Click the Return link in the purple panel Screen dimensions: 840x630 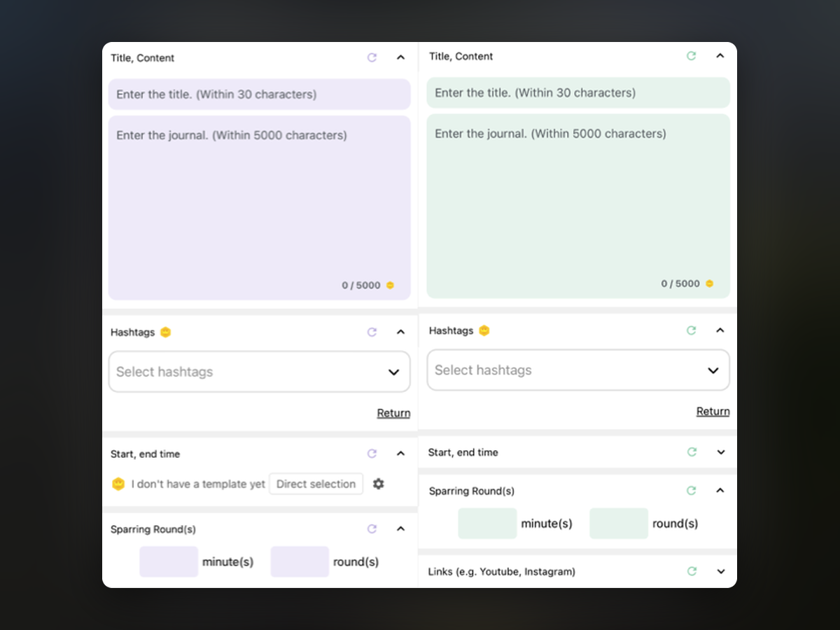click(393, 413)
